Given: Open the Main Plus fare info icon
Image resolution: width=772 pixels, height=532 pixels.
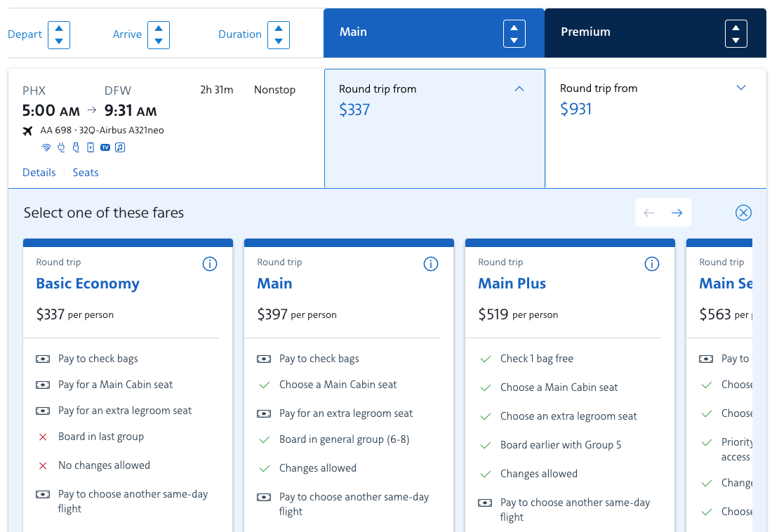Looking at the screenshot, I should [x=651, y=264].
